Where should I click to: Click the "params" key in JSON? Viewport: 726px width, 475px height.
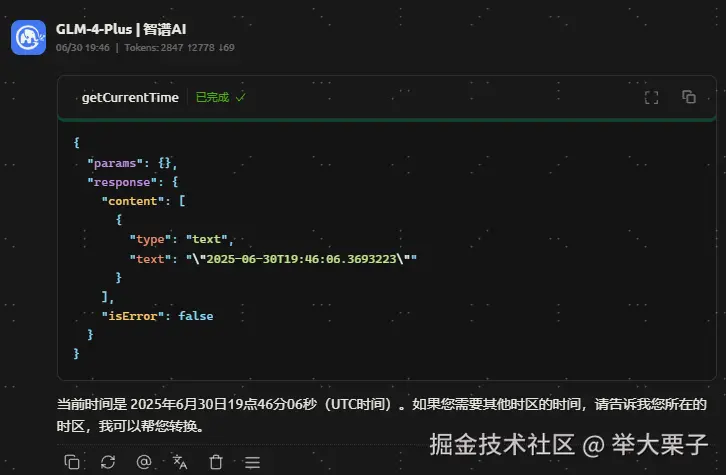(x=115, y=163)
